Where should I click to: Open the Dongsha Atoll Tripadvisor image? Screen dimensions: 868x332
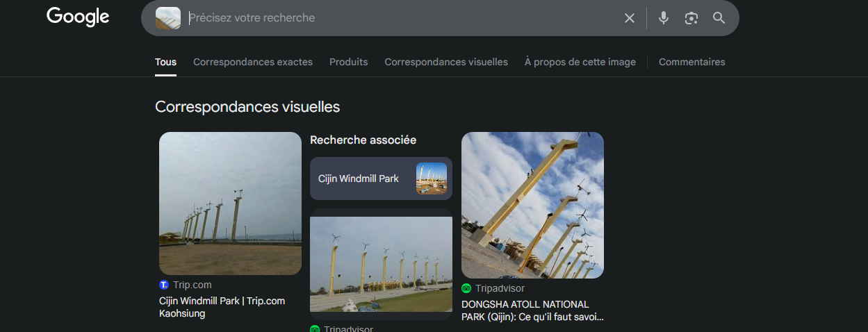[532, 205]
